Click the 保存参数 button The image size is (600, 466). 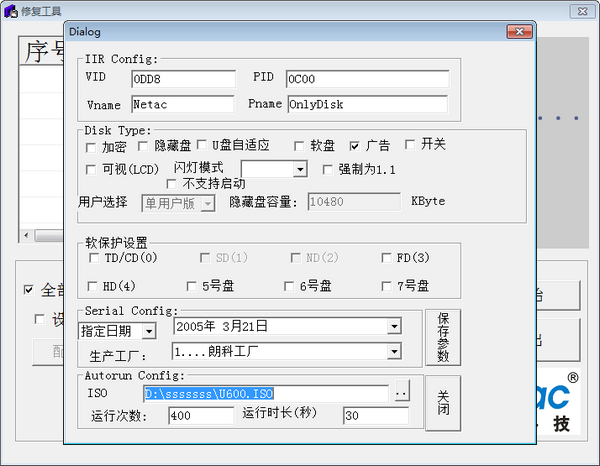[443, 337]
